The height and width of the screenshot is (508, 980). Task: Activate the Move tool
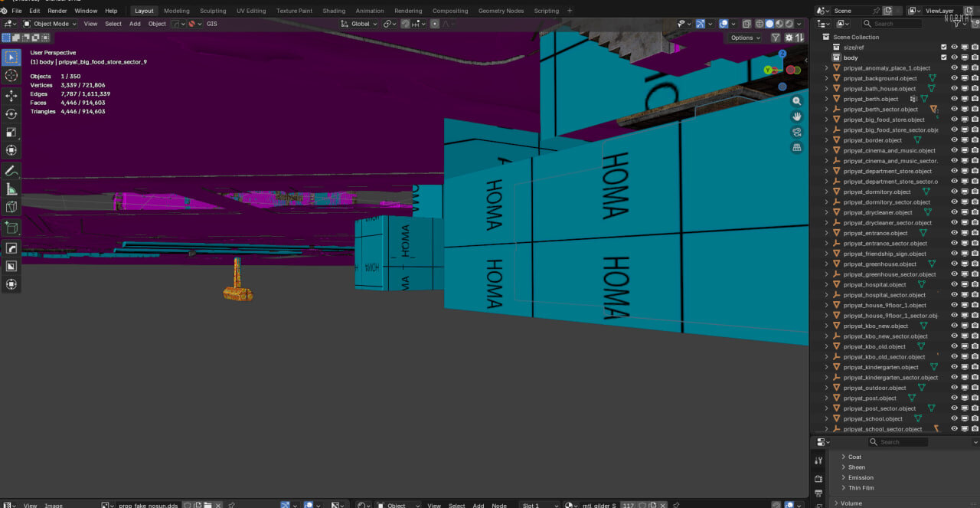point(11,96)
